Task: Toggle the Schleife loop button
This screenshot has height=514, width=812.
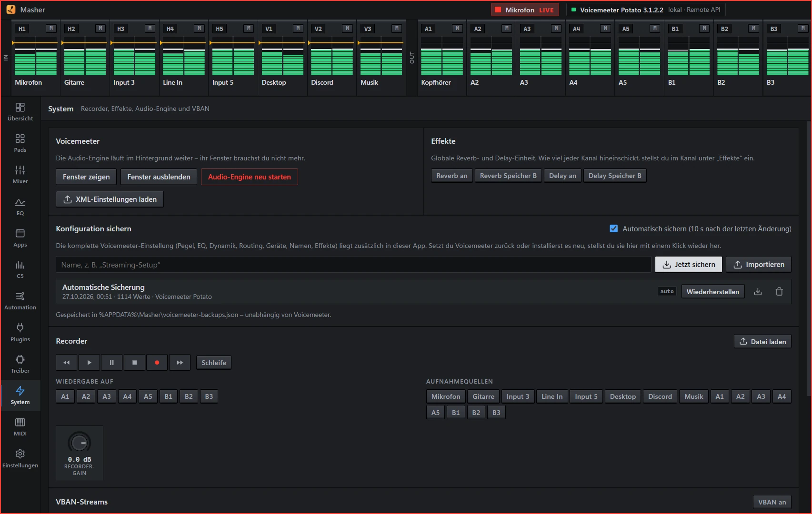Action: (x=214, y=363)
